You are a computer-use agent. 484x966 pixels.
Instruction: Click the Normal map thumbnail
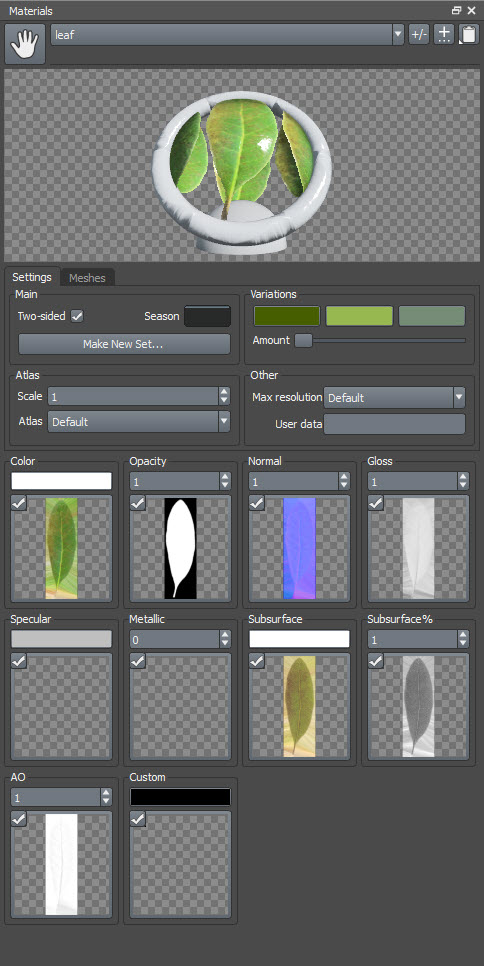[x=299, y=548]
